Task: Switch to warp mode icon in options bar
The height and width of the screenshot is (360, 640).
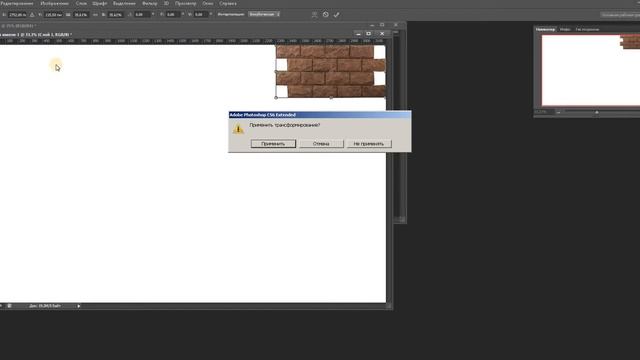Action: pyautogui.click(x=314, y=15)
